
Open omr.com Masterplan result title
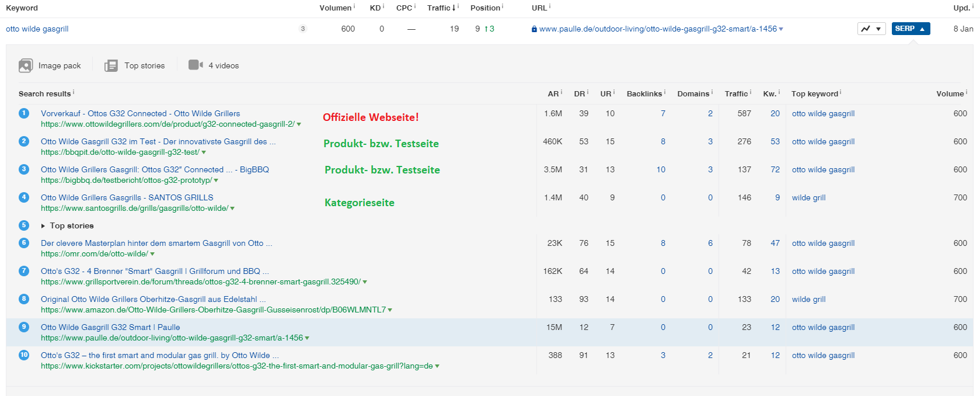click(x=156, y=243)
